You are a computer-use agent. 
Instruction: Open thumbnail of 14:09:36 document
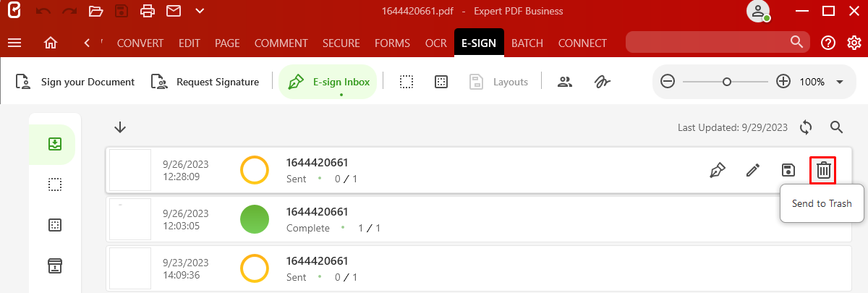click(x=130, y=268)
